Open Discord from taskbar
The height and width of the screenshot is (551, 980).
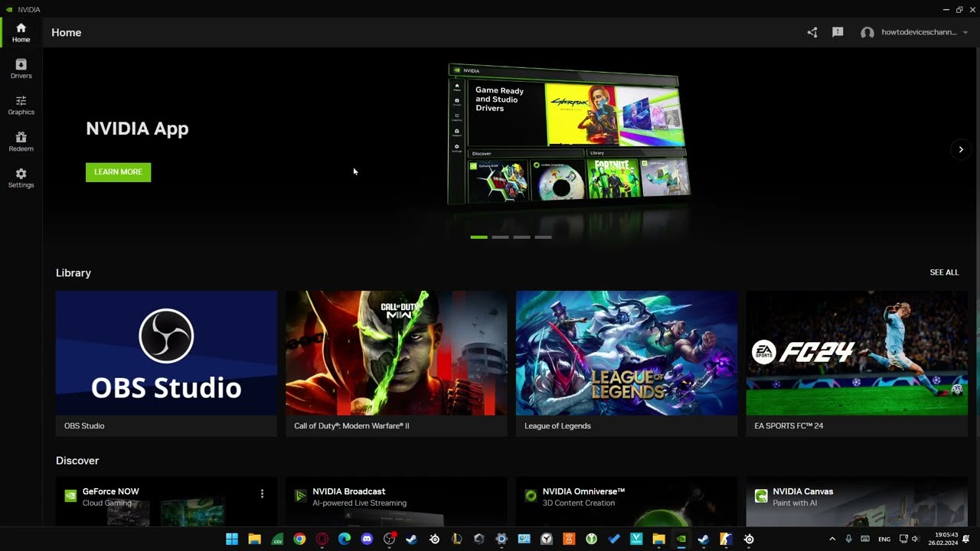tap(367, 539)
